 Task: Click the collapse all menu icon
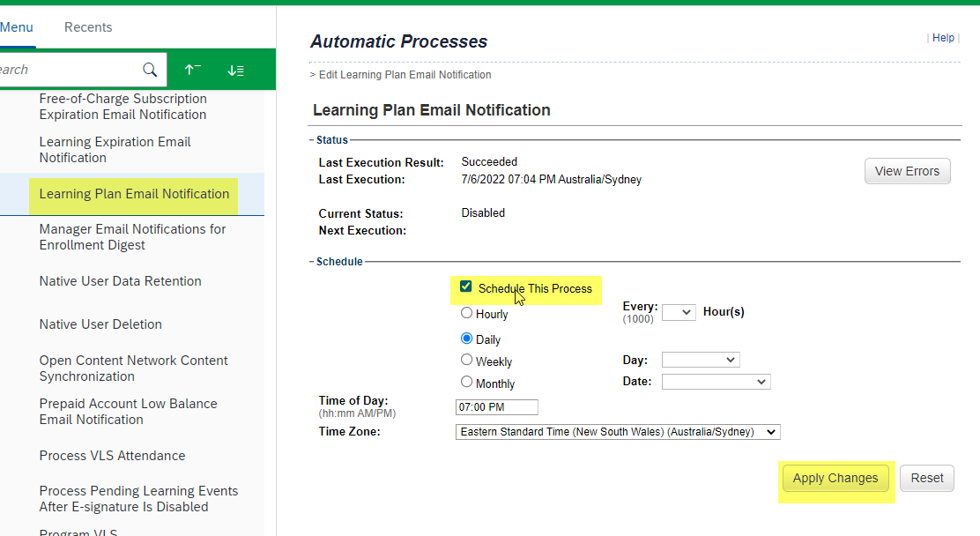point(192,70)
